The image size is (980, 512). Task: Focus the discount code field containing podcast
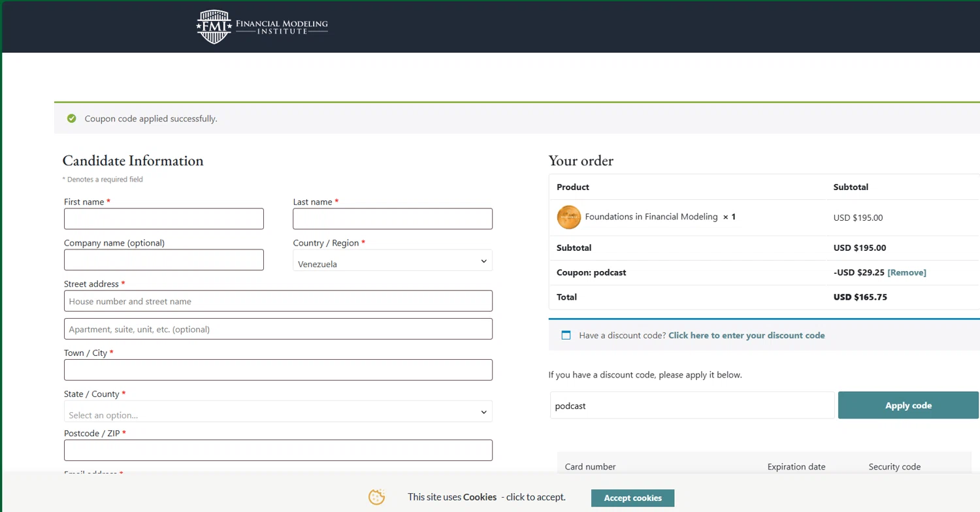(693, 406)
